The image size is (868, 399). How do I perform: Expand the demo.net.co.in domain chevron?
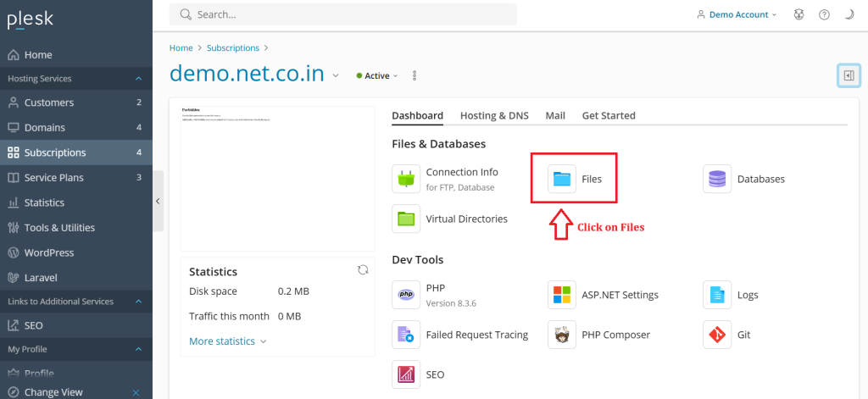(x=336, y=75)
